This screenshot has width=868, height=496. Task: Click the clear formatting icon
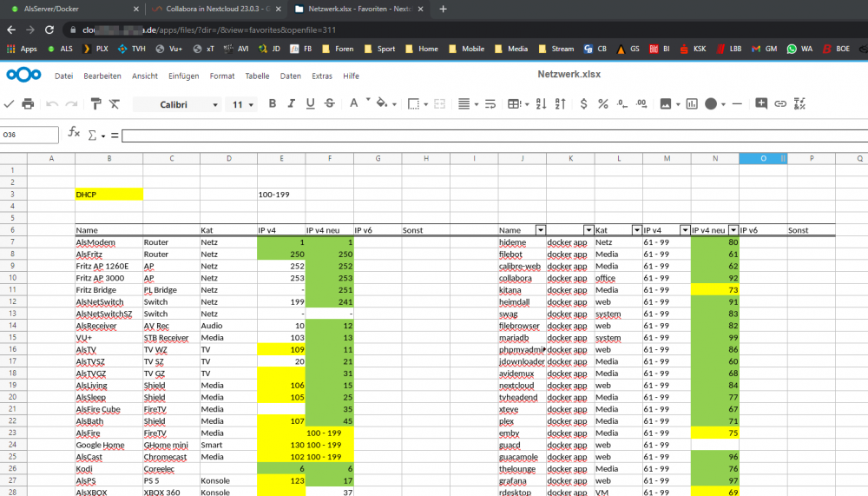pyautogui.click(x=115, y=103)
